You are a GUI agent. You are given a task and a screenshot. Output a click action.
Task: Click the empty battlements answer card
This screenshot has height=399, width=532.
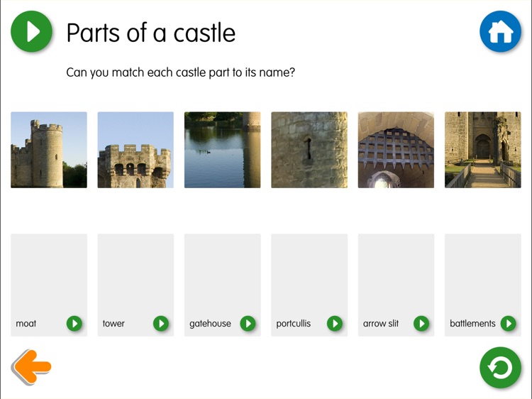coord(482,273)
